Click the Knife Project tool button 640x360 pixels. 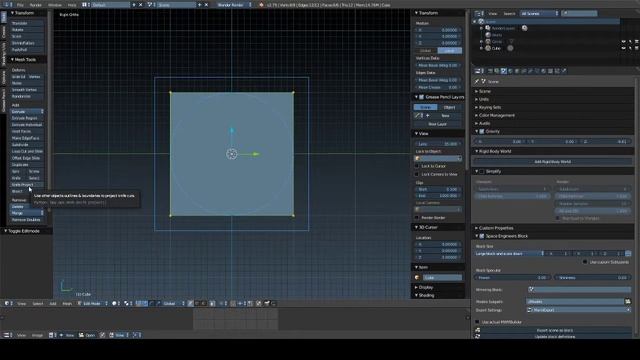tap(27, 185)
